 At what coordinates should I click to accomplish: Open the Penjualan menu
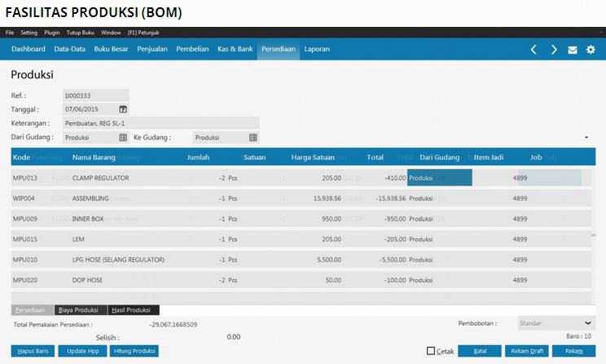151,50
